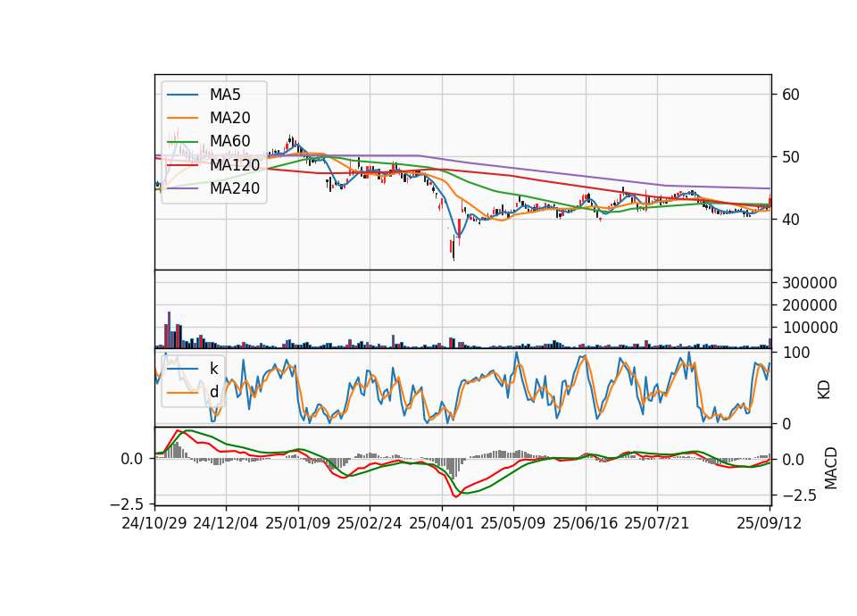Click the 25/02/24 date axis label
857x616 pixels.
pos(370,523)
